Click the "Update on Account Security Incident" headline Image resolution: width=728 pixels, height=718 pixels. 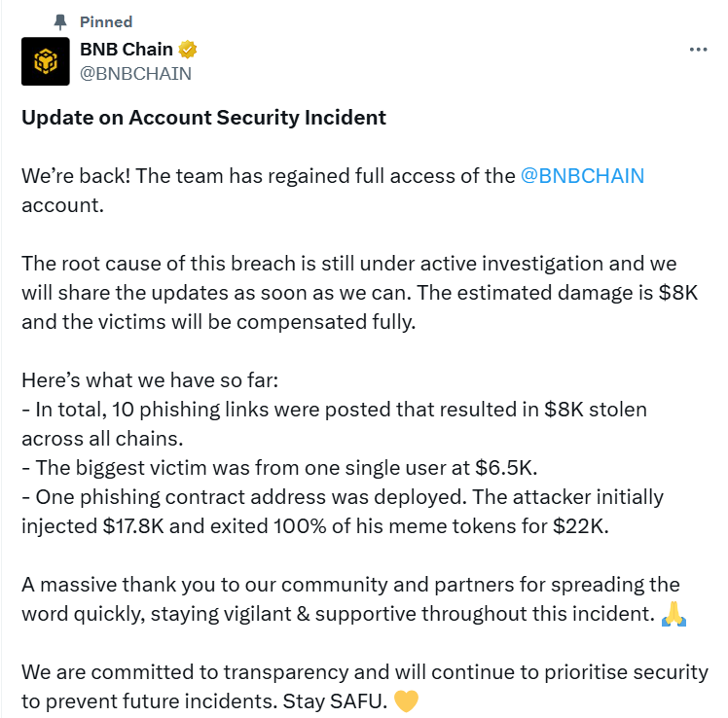click(x=203, y=118)
